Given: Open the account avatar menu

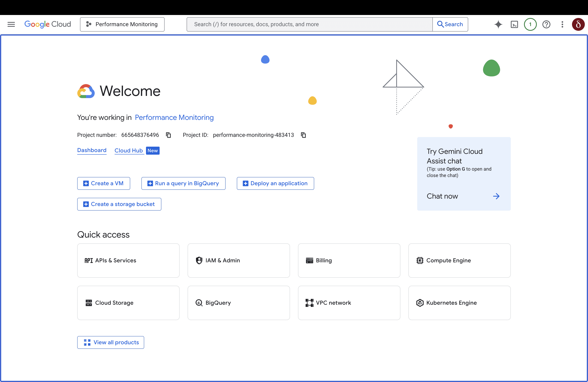Looking at the screenshot, I should [578, 24].
